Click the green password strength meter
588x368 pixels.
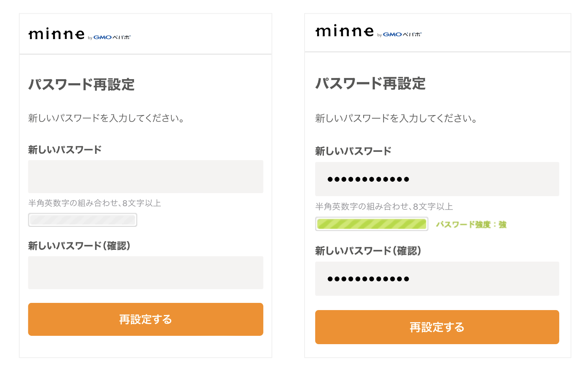[372, 224]
